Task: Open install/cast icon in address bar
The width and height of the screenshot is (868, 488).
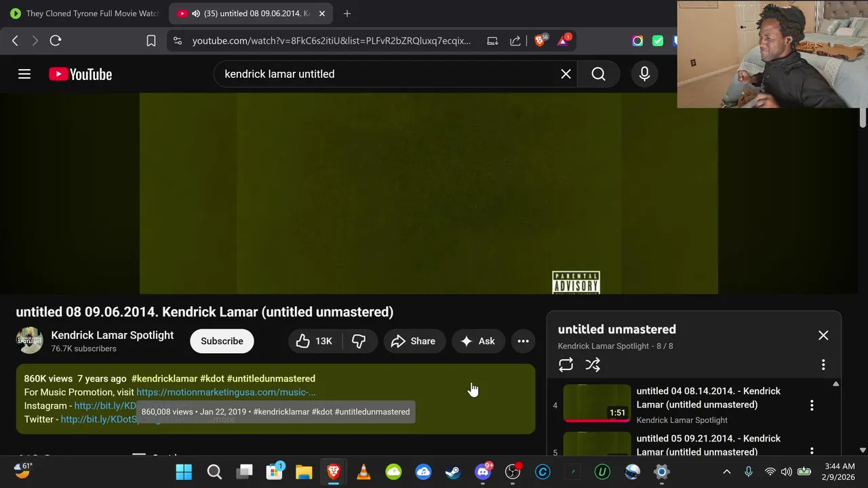Action: pos(492,41)
